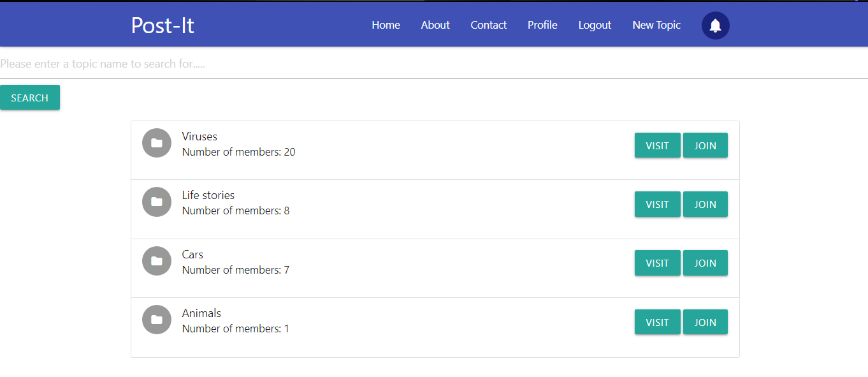Open the About page

(435, 25)
